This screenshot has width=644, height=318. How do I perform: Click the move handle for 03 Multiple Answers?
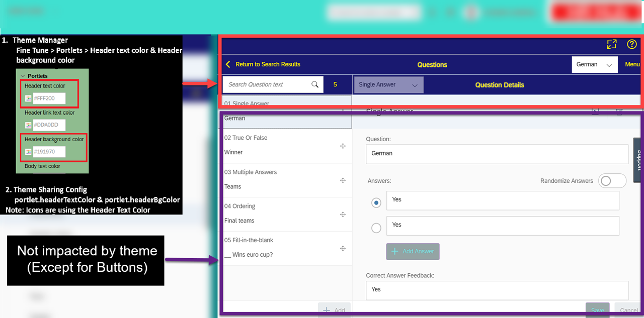(x=343, y=180)
